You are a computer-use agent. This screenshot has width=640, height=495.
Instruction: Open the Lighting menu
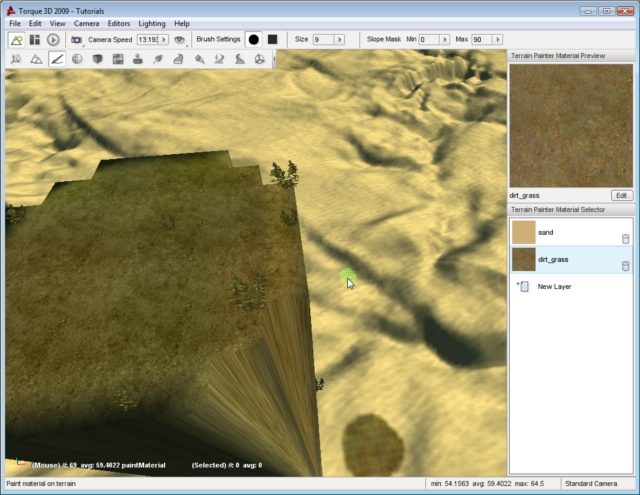pos(152,23)
